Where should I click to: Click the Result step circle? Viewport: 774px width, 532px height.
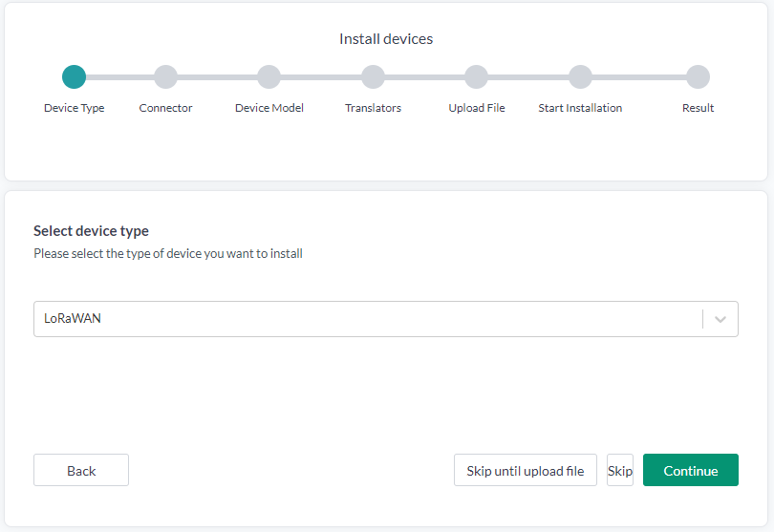click(698, 77)
